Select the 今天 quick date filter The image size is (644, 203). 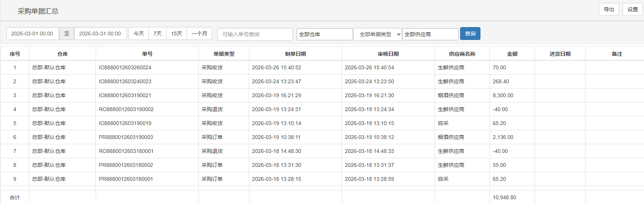pos(139,34)
